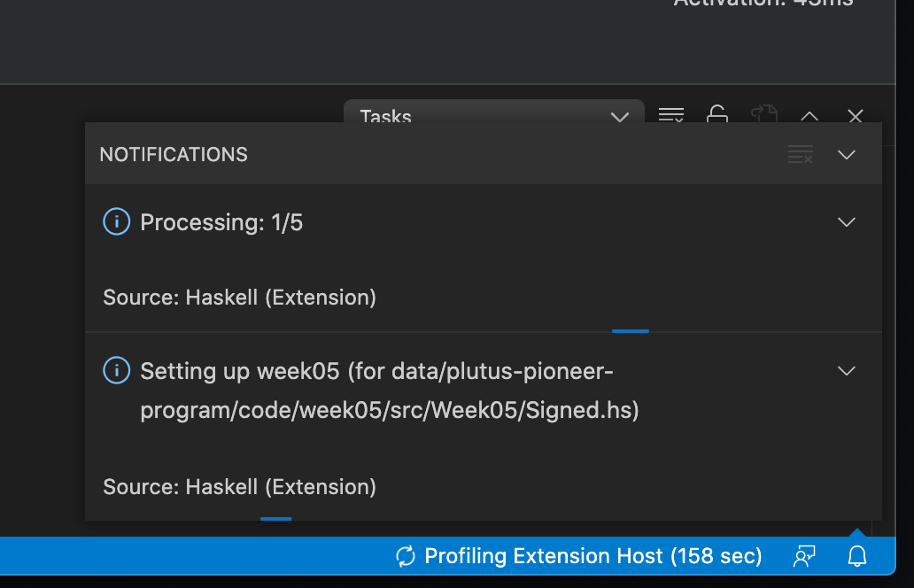Open the feedback icon in status bar
Viewport: 914px width, 588px height.
click(804, 556)
